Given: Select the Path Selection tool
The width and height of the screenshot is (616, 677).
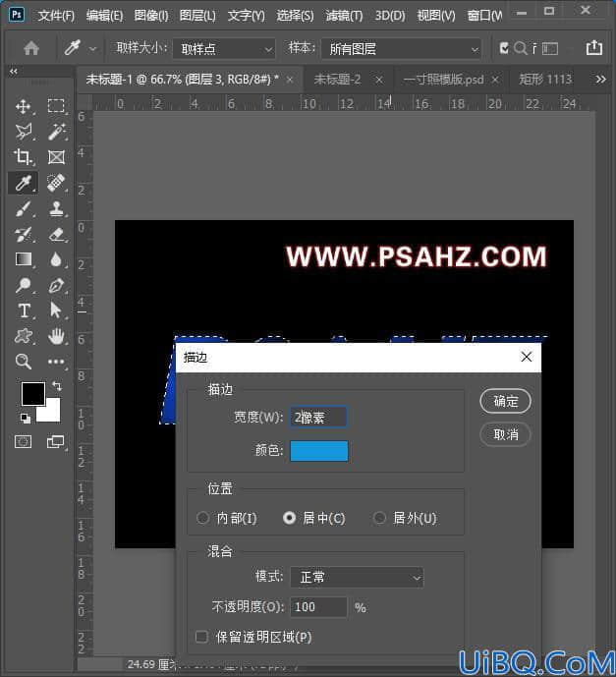Looking at the screenshot, I should point(56,310).
